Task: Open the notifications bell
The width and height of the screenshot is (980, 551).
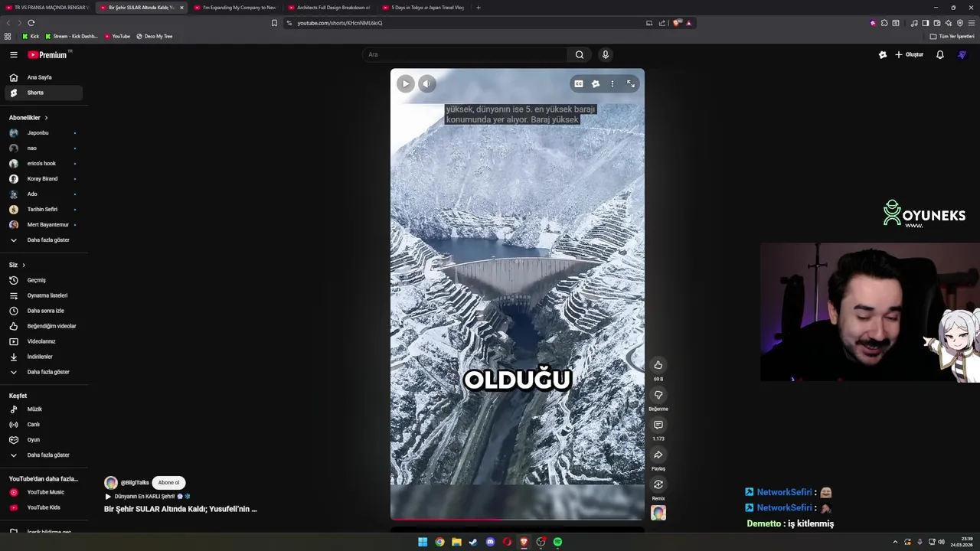Action: 940,54
